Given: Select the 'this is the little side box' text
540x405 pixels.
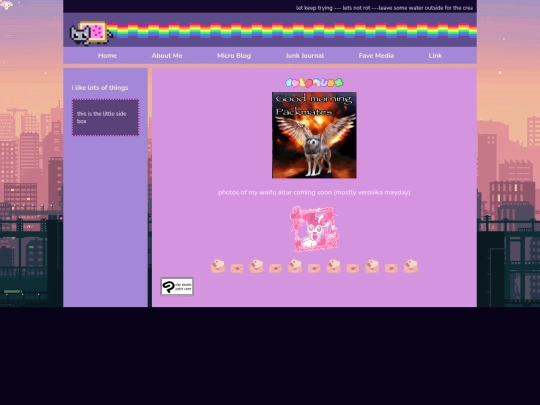Looking at the screenshot, I should pyautogui.click(x=102, y=117).
